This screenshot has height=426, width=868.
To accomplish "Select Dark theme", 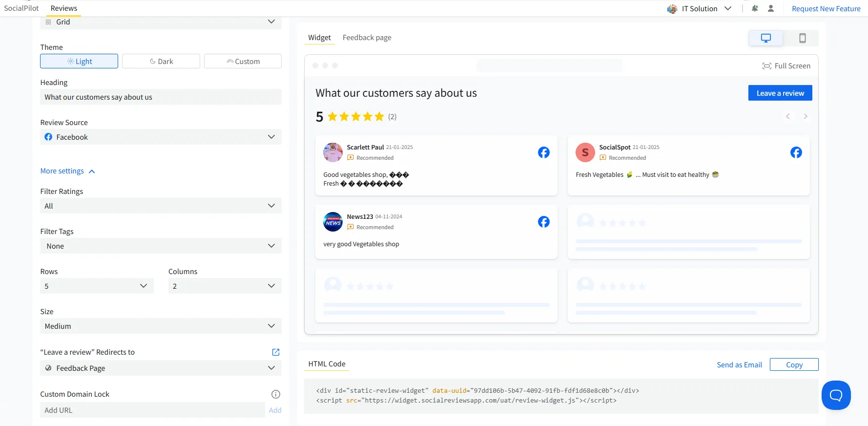I will point(161,61).
